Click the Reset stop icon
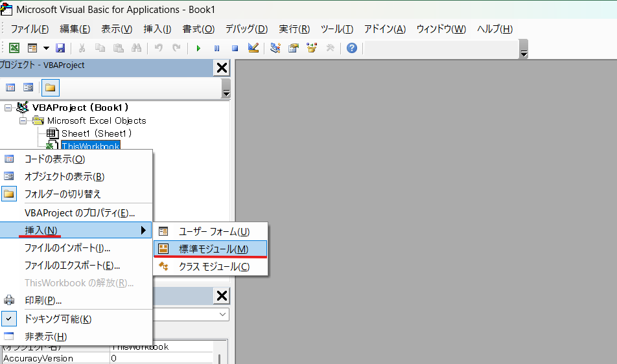 pyautogui.click(x=235, y=48)
